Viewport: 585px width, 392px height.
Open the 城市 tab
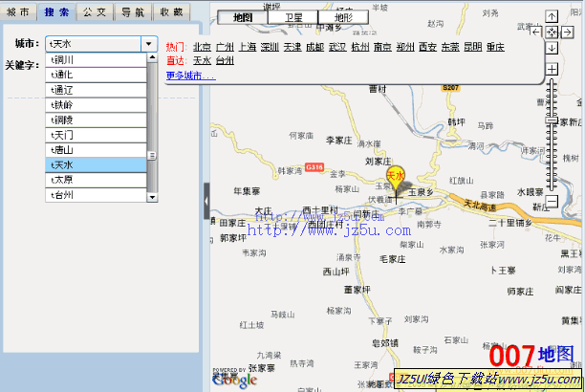18,12
